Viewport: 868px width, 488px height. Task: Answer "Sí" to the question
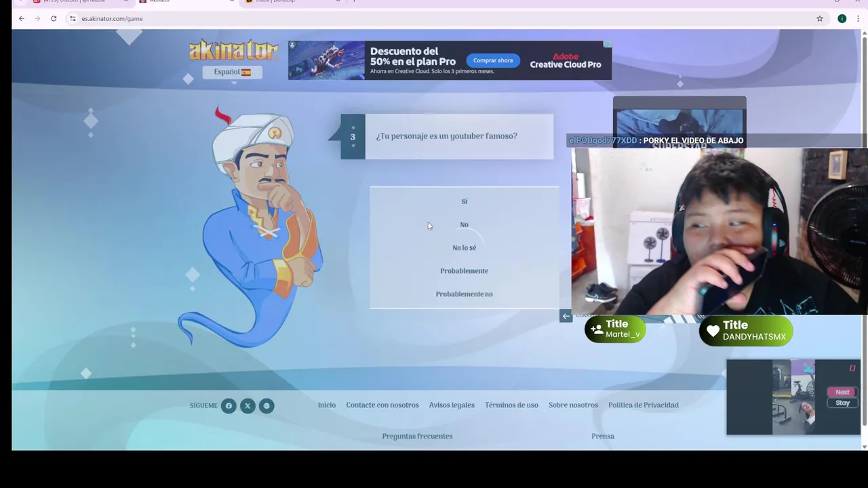tap(464, 201)
